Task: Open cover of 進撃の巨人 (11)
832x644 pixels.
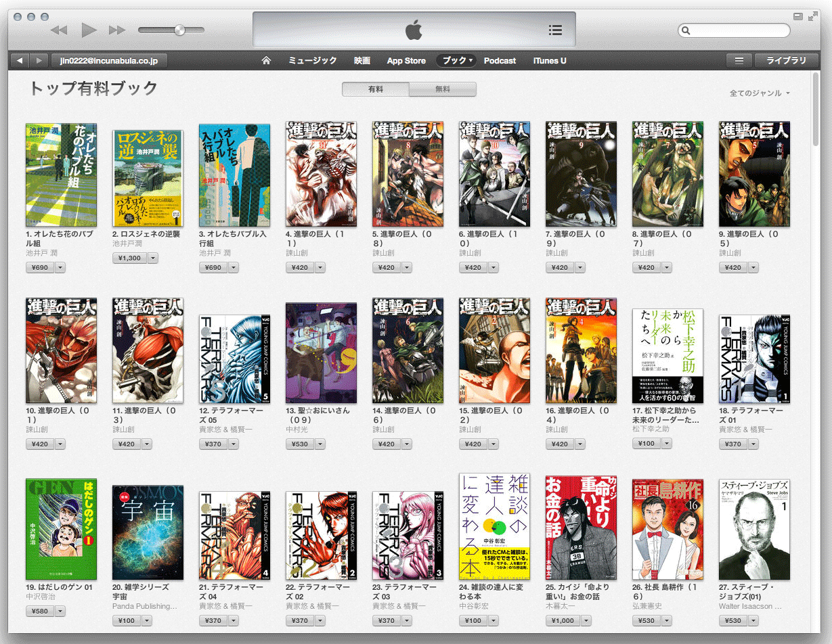Action: click(x=321, y=174)
